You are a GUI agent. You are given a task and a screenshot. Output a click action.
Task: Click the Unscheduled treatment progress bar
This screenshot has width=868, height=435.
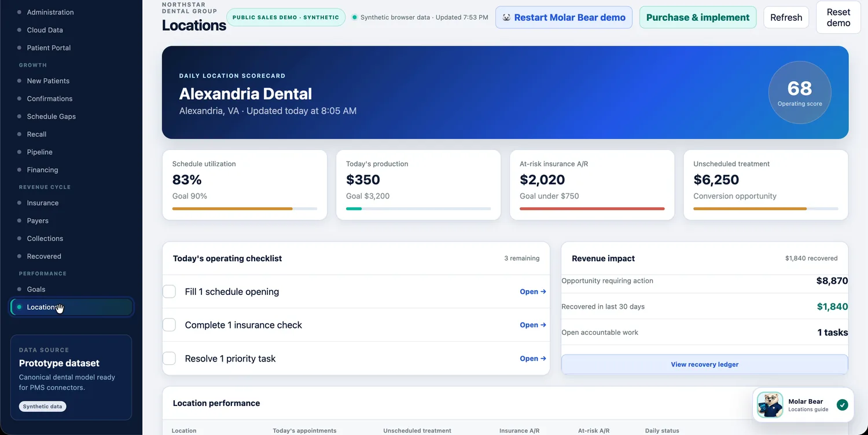click(x=766, y=209)
